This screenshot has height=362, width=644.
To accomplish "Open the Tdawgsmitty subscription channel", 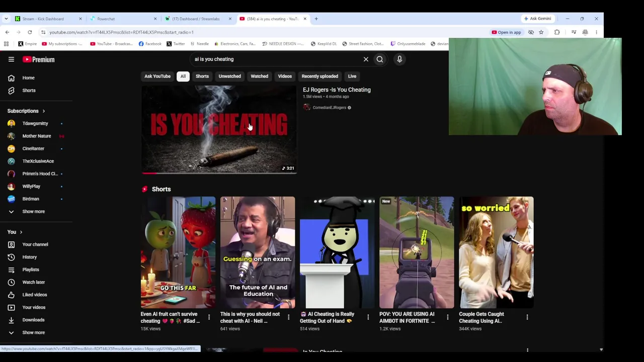I will click(36, 123).
